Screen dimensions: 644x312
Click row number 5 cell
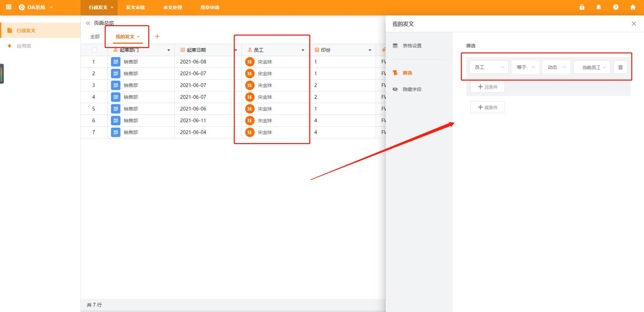(94, 109)
